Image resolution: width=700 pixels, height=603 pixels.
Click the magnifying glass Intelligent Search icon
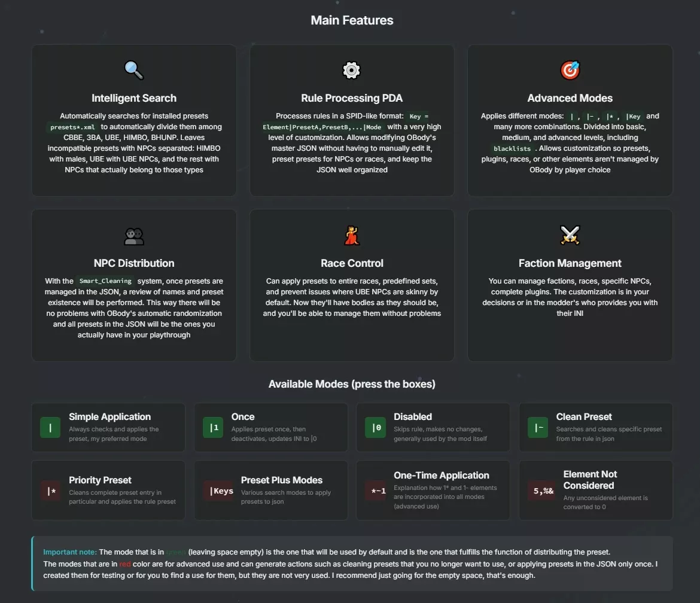coord(133,70)
